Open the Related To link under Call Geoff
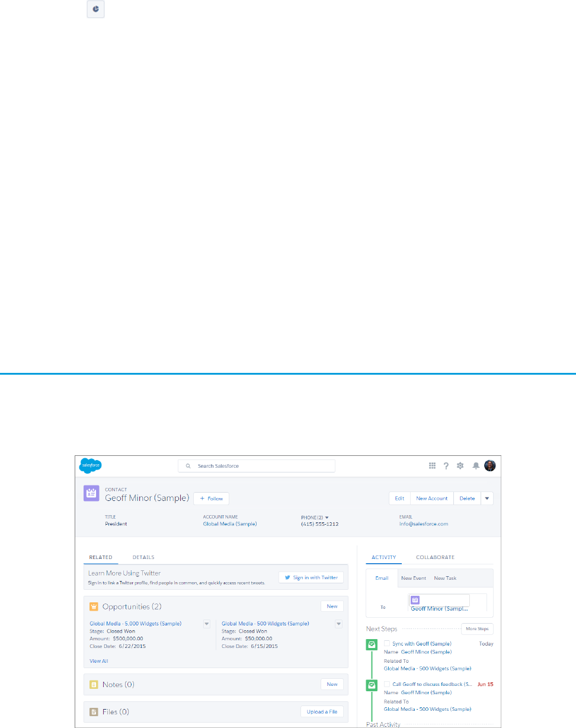 [428, 709]
